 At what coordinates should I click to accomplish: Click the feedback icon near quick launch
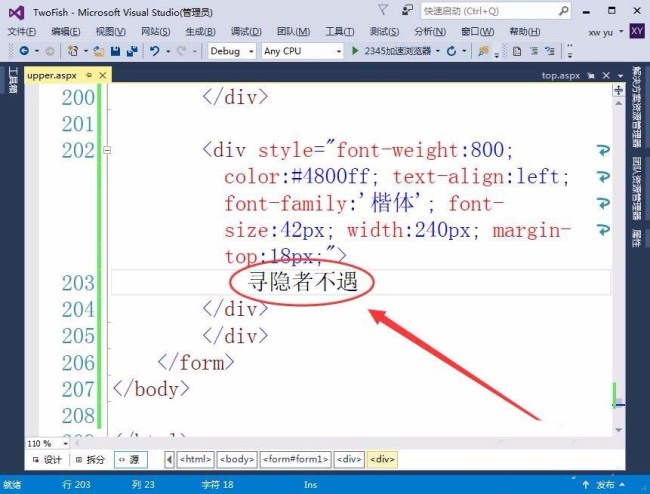tap(407, 10)
